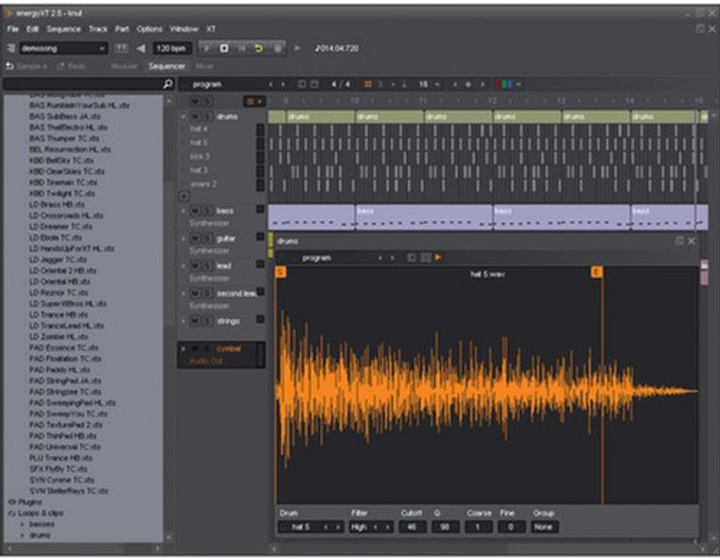Click the grid icon in drums editor toolbar
The image size is (720, 560).
coord(426,258)
